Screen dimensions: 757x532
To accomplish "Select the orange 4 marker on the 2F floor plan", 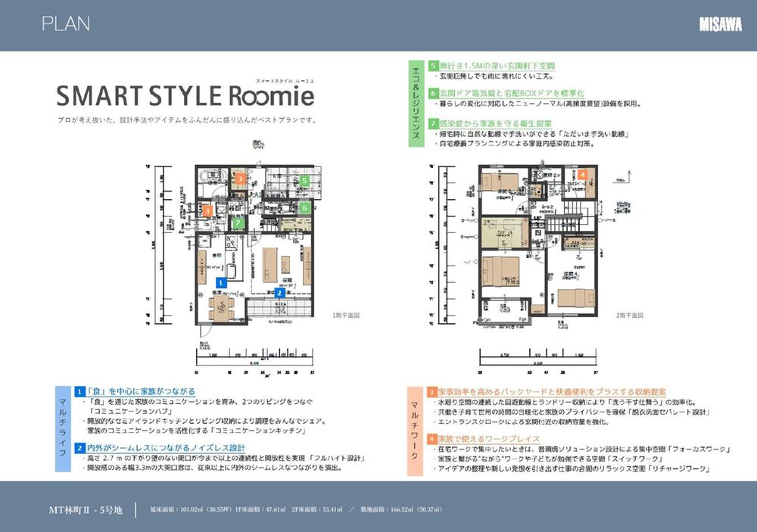I will click(583, 175).
